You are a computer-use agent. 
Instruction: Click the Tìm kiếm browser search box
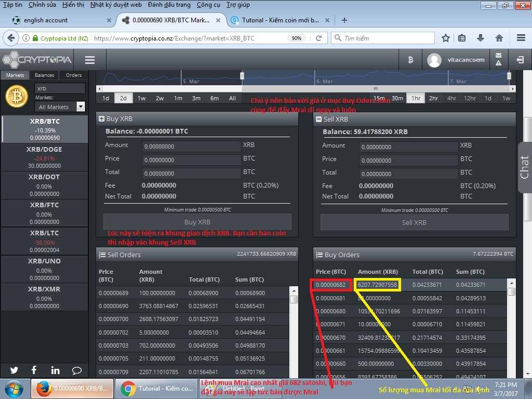(x=383, y=38)
